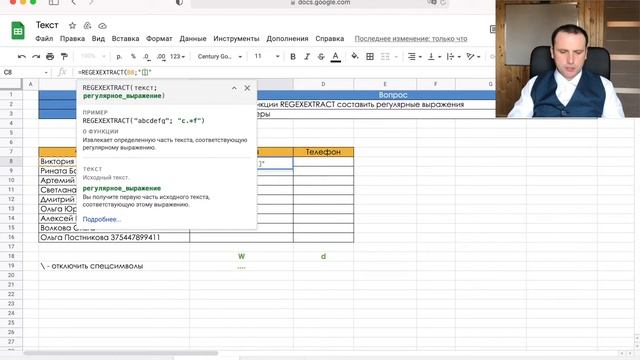Toggle strikethrough formatting
The height and width of the screenshot is (360, 640).
(x=321, y=57)
